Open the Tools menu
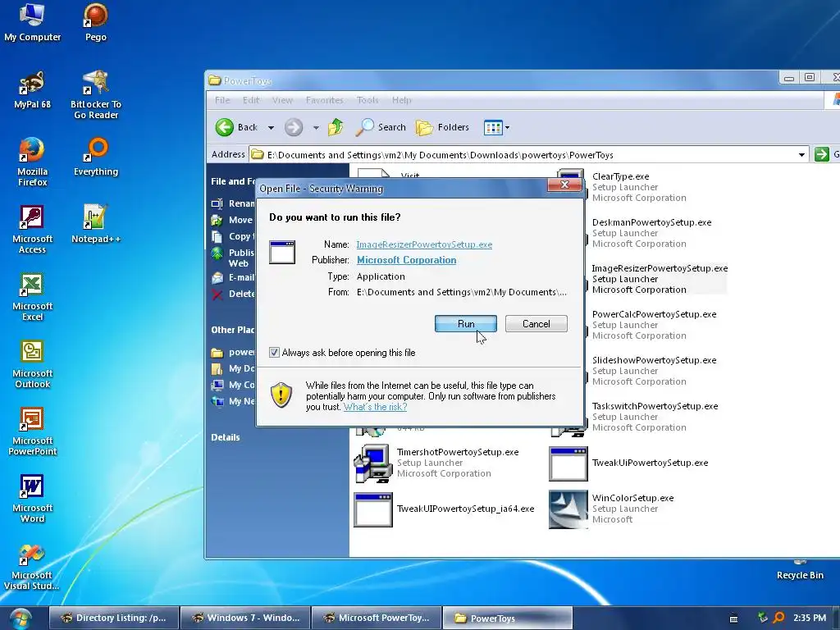This screenshot has height=630, width=840. (x=367, y=100)
